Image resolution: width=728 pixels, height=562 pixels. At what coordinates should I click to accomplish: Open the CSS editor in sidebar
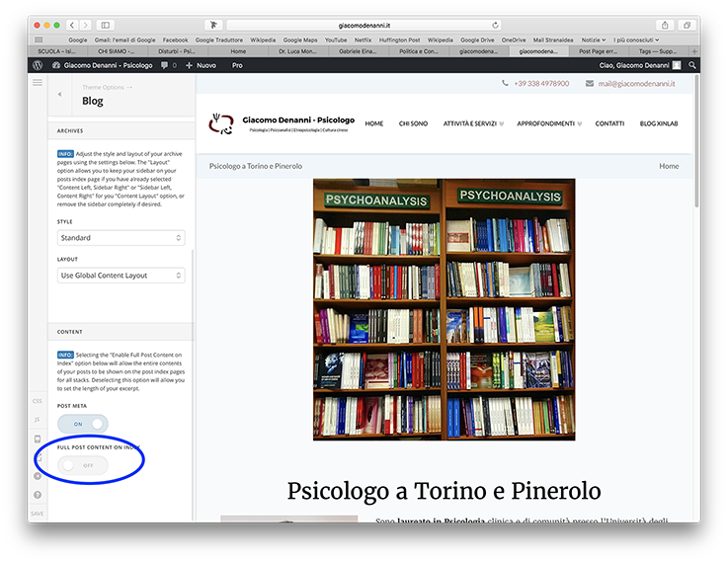tap(38, 401)
